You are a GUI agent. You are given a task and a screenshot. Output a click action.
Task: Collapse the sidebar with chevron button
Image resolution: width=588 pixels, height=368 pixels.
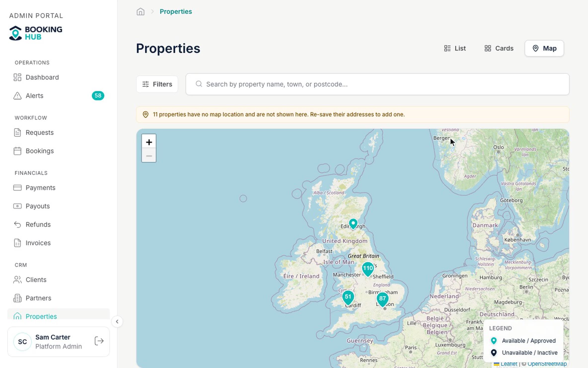click(x=117, y=322)
